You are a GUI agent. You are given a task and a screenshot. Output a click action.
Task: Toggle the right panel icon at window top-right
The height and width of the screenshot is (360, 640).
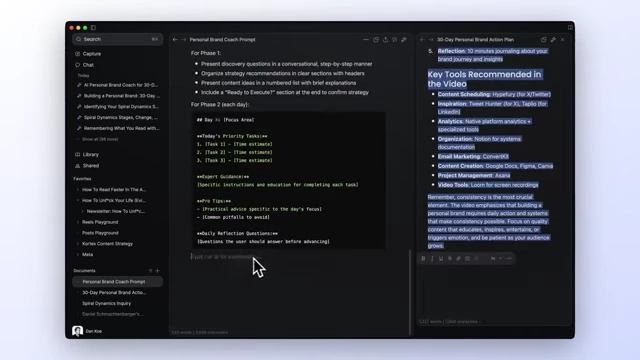(570, 28)
